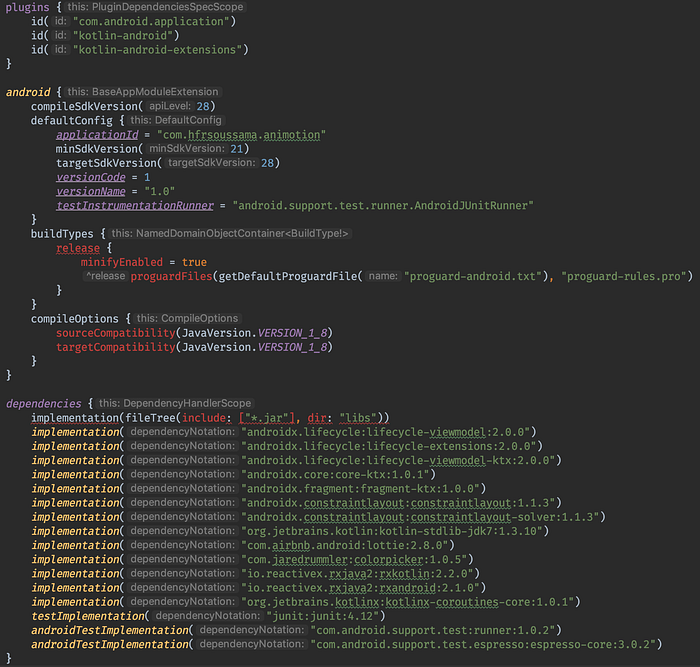The width and height of the screenshot is (700, 667).
Task: Click the kotlinx-coroutines-core:1.0.1 dependency string
Action: (x=408, y=602)
